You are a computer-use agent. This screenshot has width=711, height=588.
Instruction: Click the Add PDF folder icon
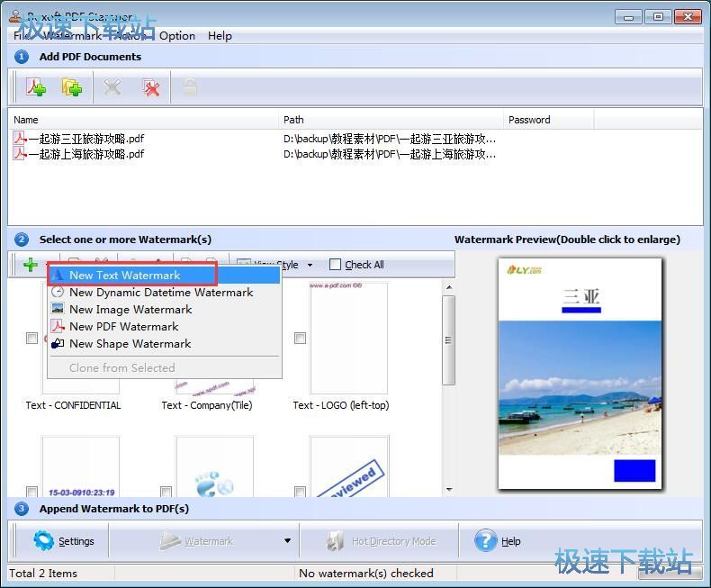coord(72,87)
